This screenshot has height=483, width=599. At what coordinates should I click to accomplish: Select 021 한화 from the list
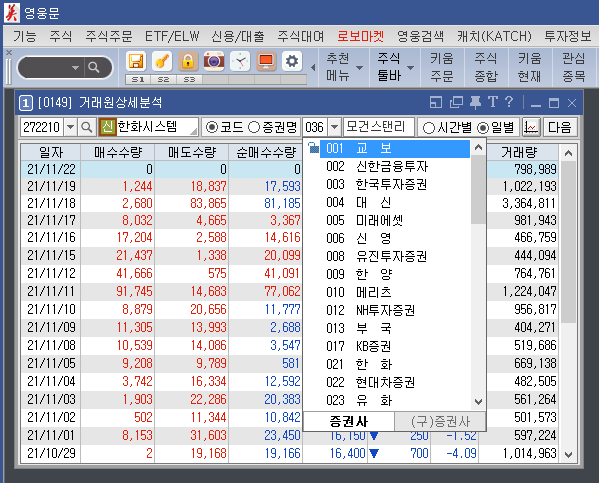click(395, 364)
